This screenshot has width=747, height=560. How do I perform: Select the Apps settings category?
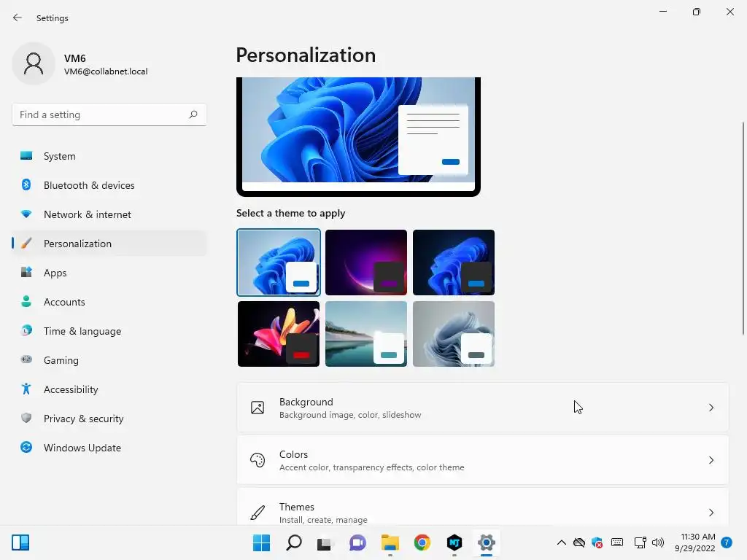[109, 273]
